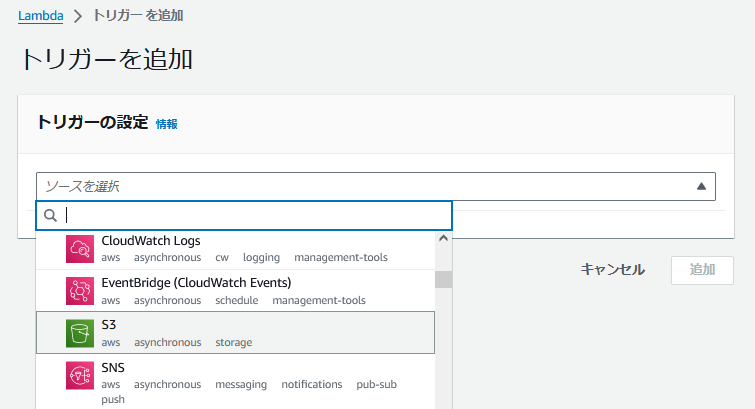Screen dimensions: 755x409
Task: Choose SNS from the source list
Action: 235,382
